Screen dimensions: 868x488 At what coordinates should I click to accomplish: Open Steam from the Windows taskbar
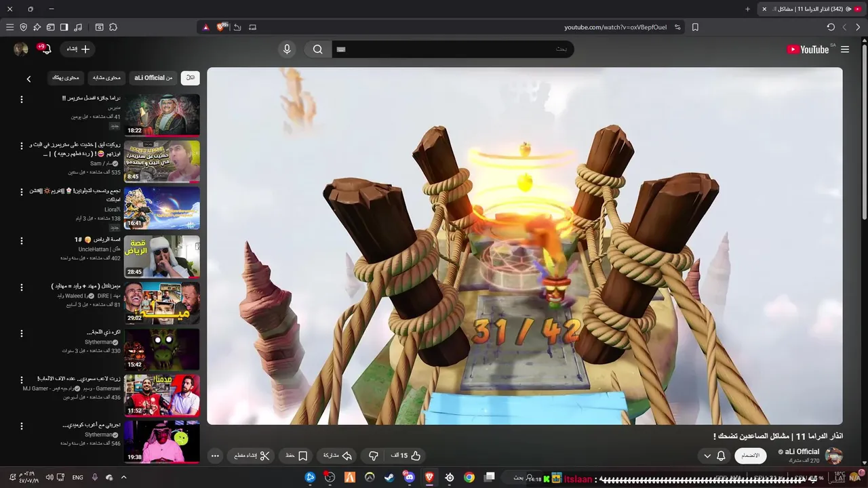(x=389, y=477)
